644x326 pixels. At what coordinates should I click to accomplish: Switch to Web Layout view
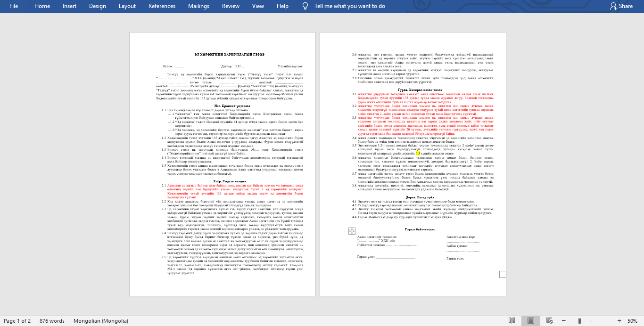point(550,321)
